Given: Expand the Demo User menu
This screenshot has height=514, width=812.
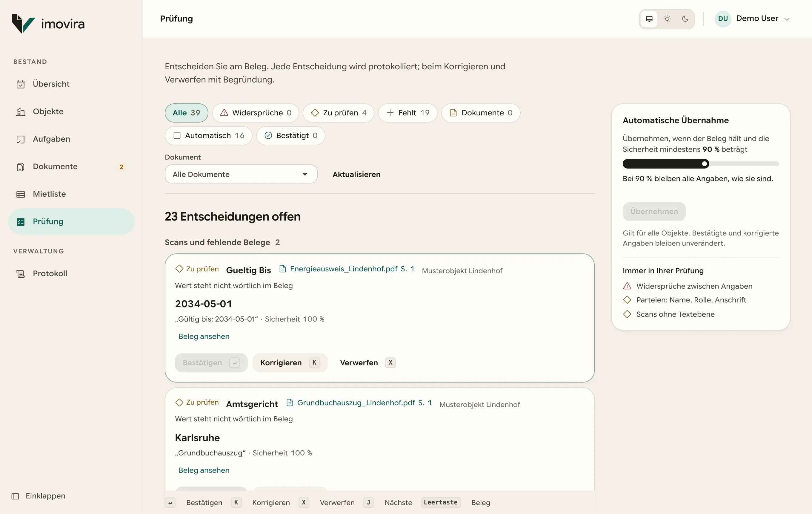Looking at the screenshot, I should coord(753,19).
